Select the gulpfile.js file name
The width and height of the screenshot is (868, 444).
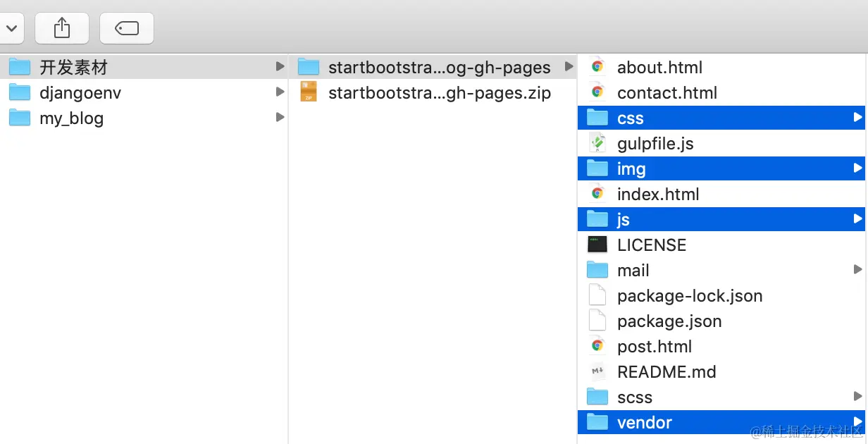click(x=655, y=144)
